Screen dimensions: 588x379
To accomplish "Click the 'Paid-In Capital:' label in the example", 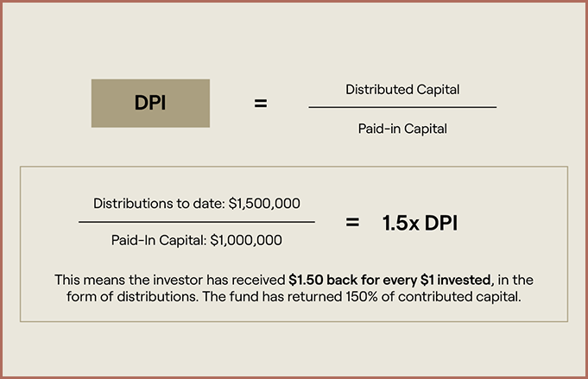I will (x=153, y=241).
